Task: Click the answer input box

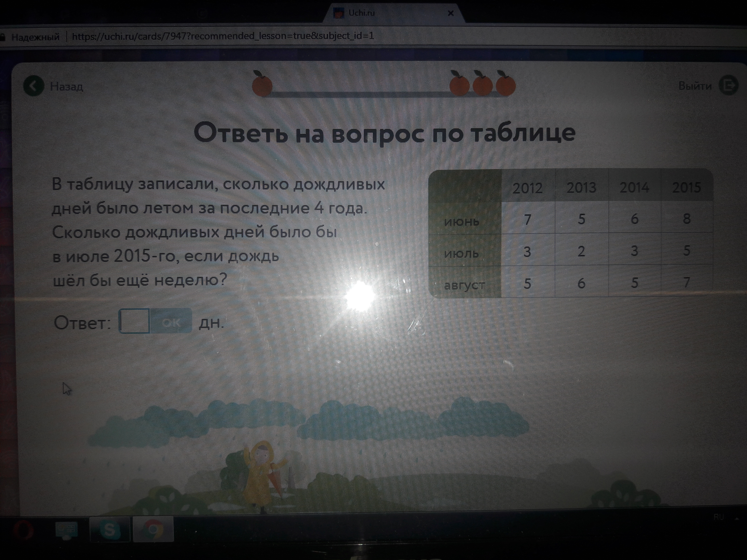Action: pos(134,321)
